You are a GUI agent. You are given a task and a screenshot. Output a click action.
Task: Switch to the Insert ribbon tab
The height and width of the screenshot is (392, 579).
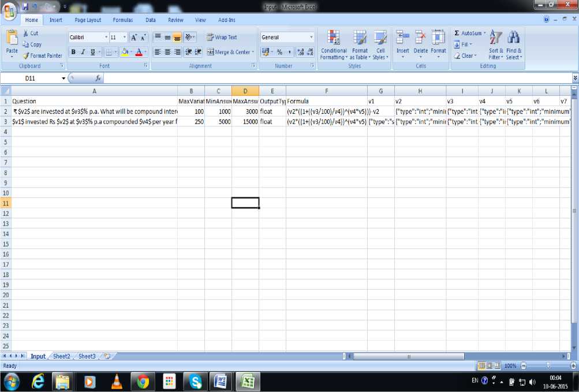tap(56, 20)
